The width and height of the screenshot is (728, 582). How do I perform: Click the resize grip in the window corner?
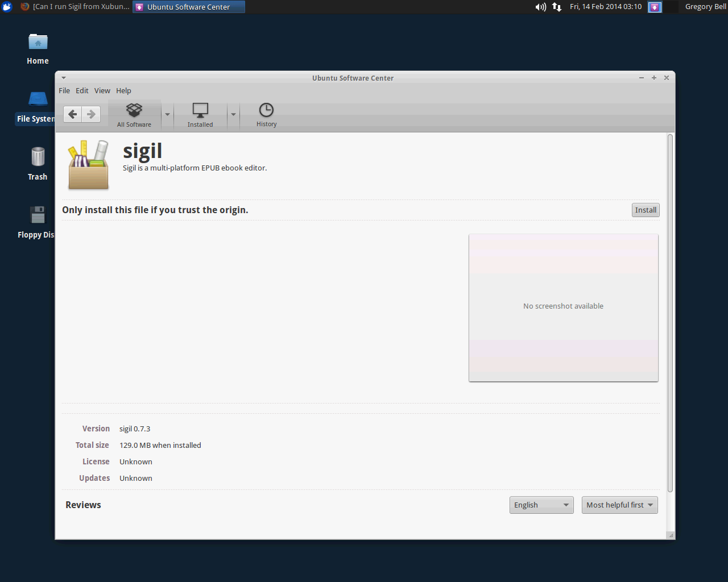(671, 535)
